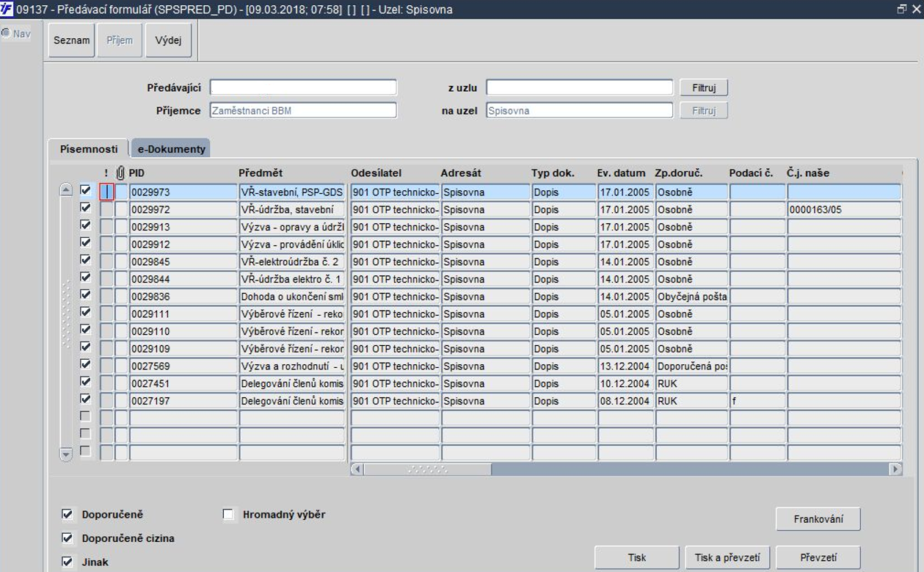This screenshot has width=924, height=572.
Task: Select the Nav radio indicator
Action: [5, 34]
